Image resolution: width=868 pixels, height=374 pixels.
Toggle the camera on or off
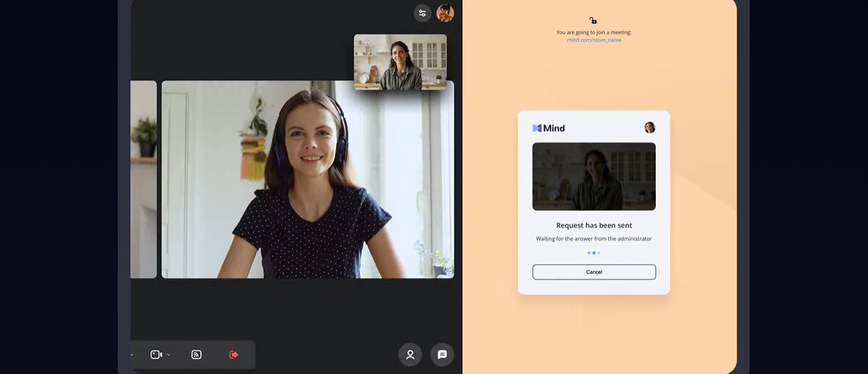[x=156, y=355]
